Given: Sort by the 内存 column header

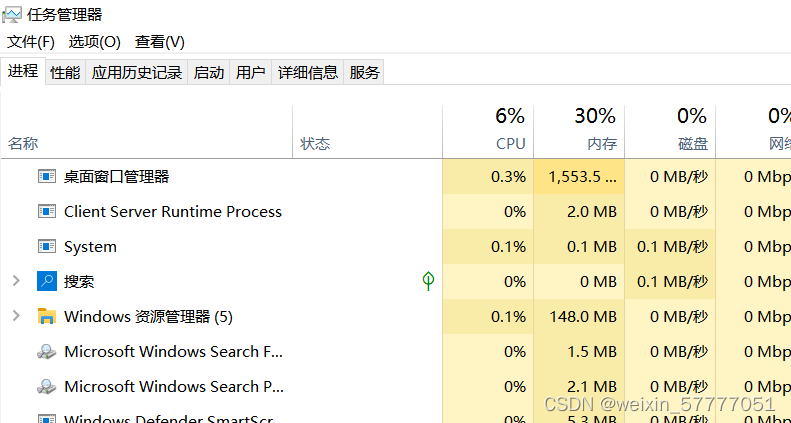Looking at the screenshot, I should [579, 132].
